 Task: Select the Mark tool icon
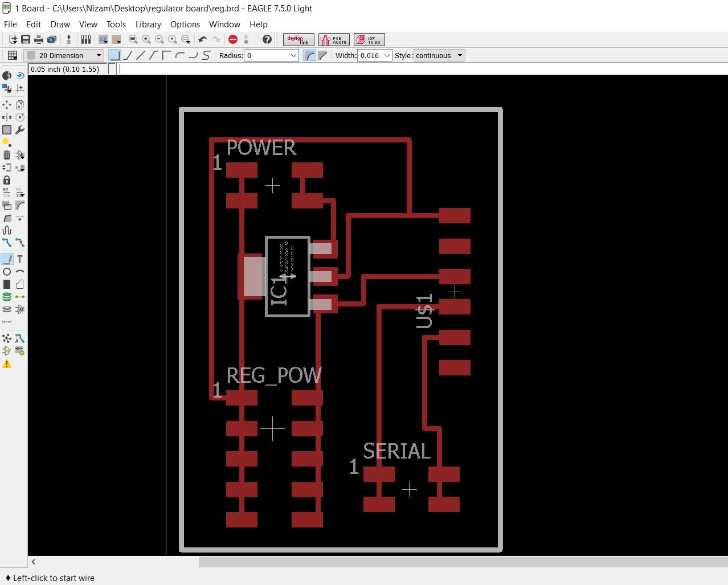[x=20, y=88]
